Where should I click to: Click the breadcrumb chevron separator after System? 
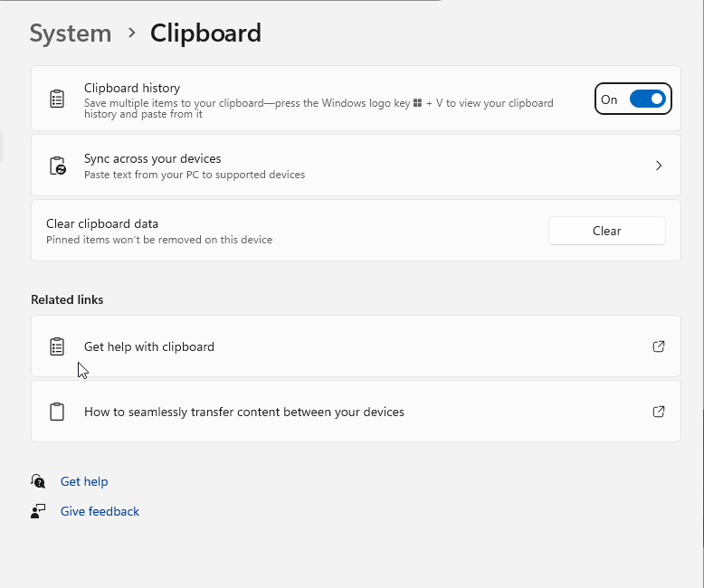pos(131,33)
